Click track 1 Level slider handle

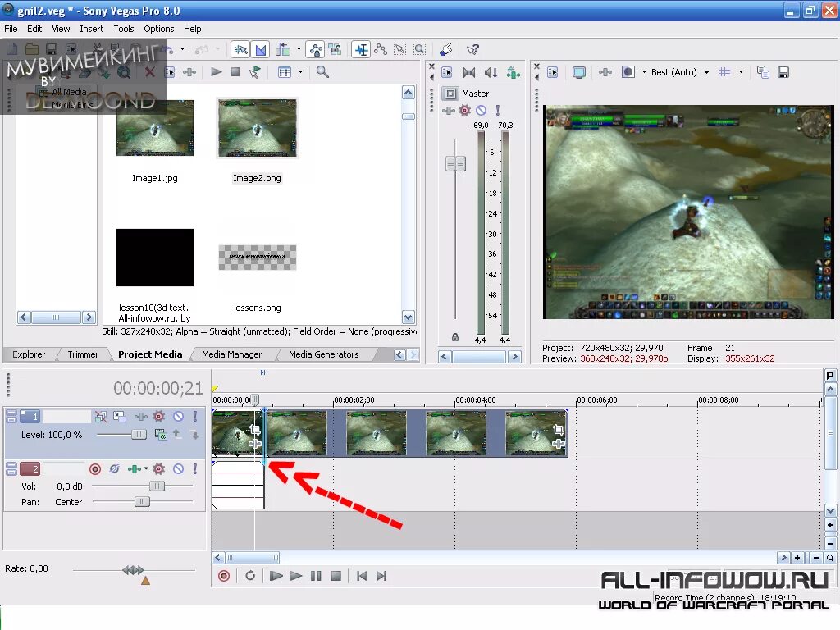tap(139, 435)
